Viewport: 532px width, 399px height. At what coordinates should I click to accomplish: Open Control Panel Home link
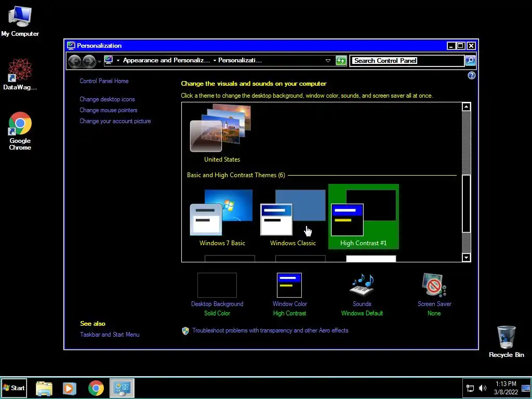click(x=104, y=81)
